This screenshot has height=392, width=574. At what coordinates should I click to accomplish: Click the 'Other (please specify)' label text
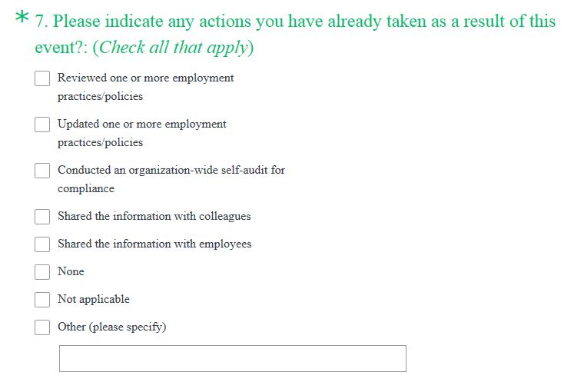(x=111, y=327)
